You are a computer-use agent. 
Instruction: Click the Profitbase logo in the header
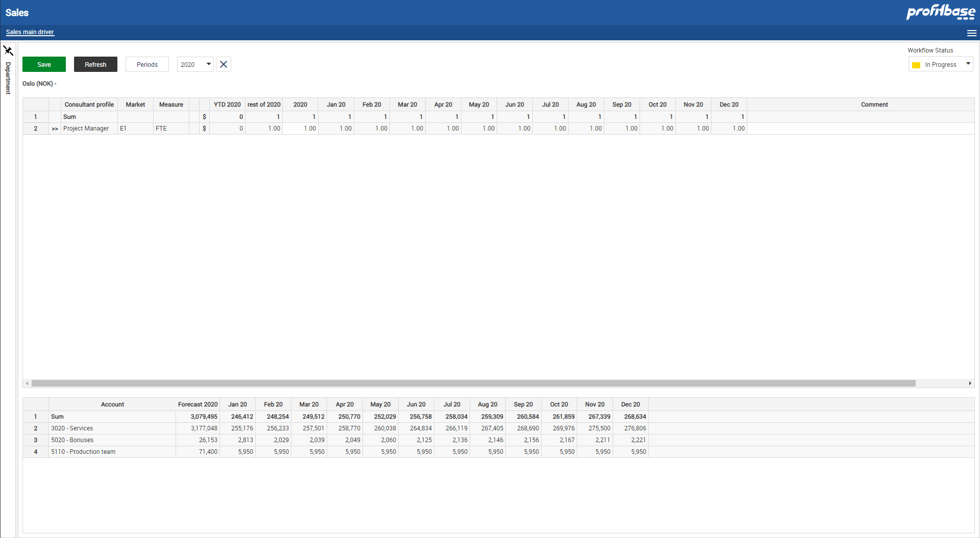coord(940,12)
